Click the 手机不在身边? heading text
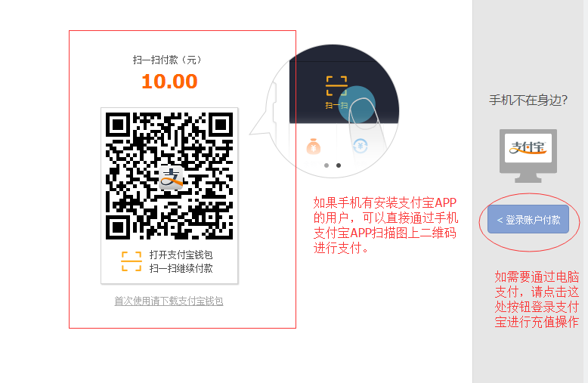The height and width of the screenshot is (383, 588). pyautogui.click(x=528, y=100)
